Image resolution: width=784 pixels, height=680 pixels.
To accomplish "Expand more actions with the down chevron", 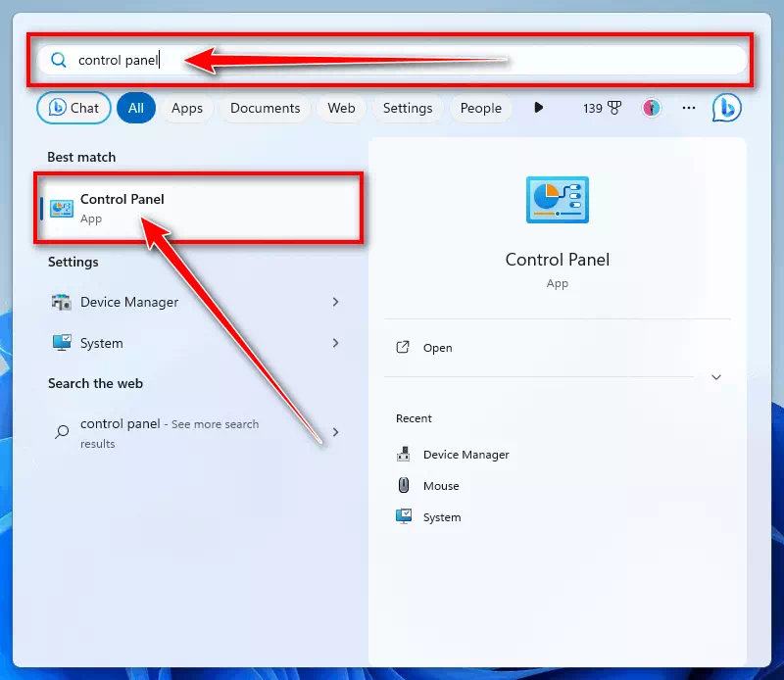I will (716, 377).
